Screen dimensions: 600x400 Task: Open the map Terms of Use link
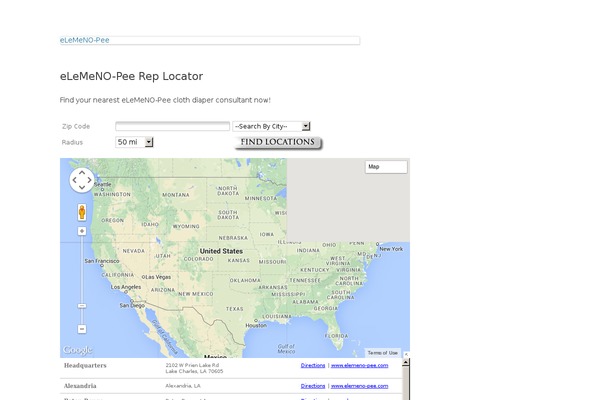coord(383,353)
